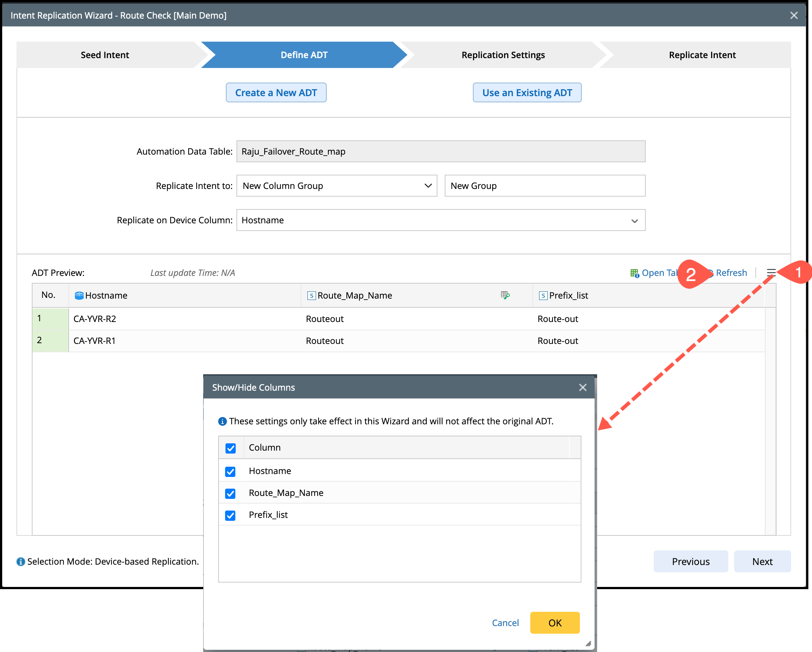
Task: Click the New Group name field
Action: (544, 186)
